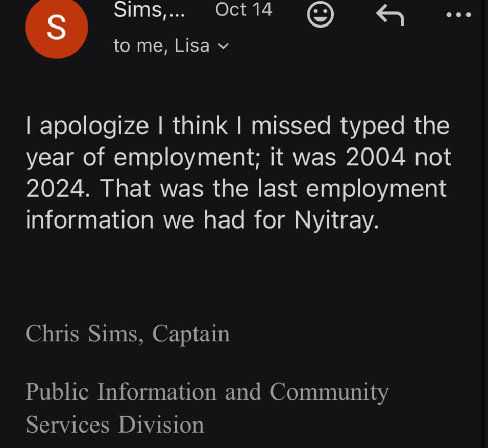Click the year "2004" in the email
This screenshot has height=448, width=490.
point(375,158)
